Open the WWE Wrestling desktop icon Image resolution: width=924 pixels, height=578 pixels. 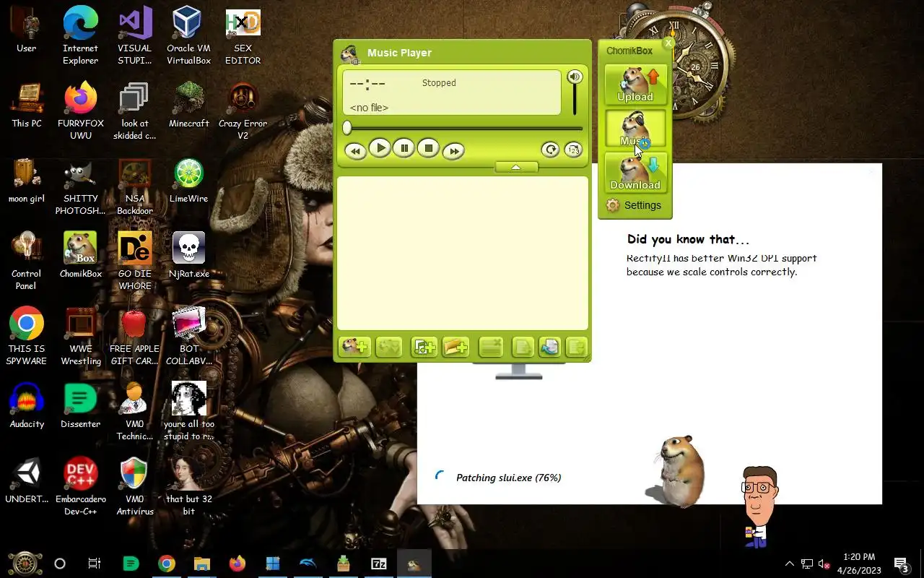(81, 336)
